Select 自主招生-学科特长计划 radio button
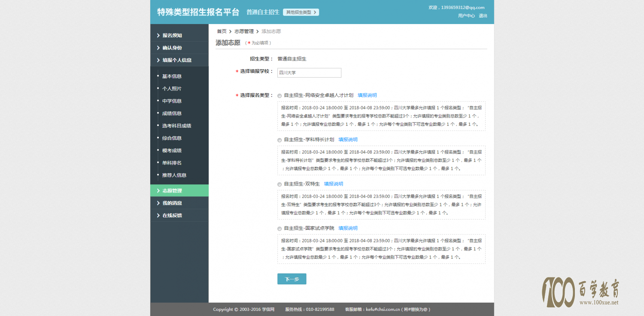644x316 pixels. [280, 140]
